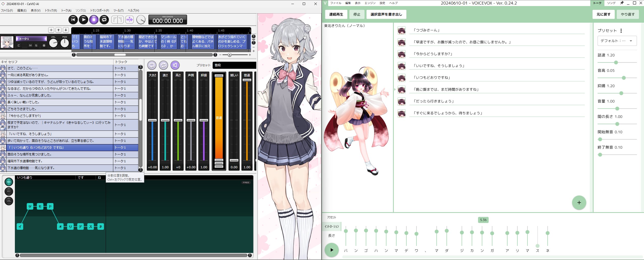Click the 連続再生 button in VOICEVOX
Viewport: 644px width, 260px height.
pos(336,14)
